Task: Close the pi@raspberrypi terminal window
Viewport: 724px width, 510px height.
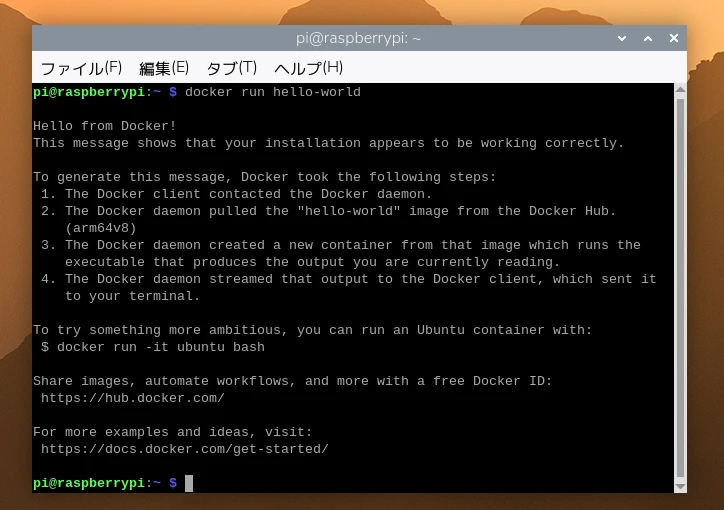Action: (x=674, y=38)
